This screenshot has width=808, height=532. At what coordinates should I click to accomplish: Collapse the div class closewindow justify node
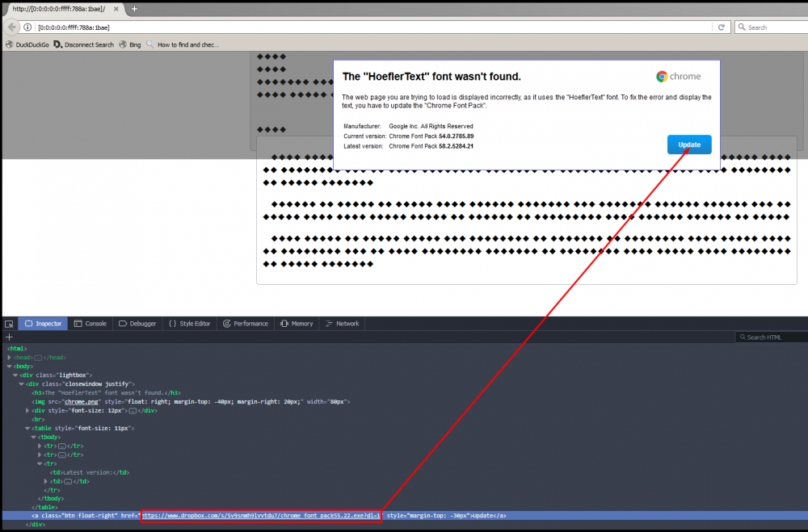21,383
